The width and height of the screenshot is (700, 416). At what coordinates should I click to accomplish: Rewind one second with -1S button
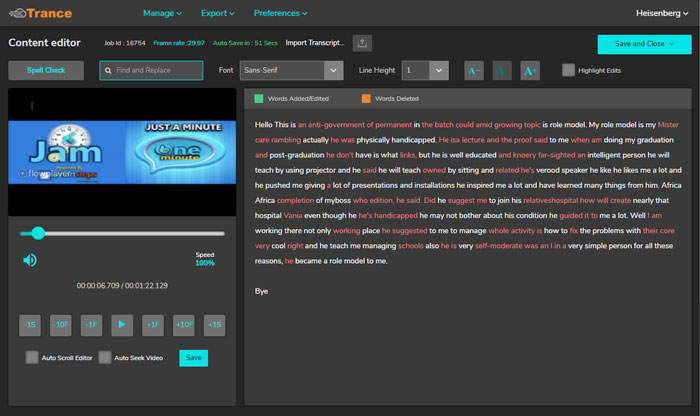point(30,325)
